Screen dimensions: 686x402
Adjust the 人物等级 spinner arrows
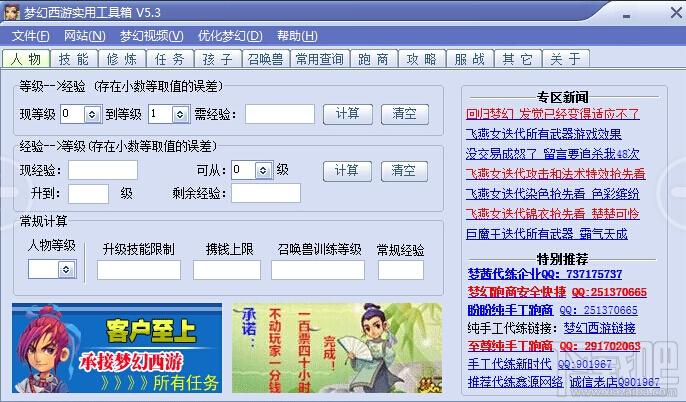(x=66, y=269)
